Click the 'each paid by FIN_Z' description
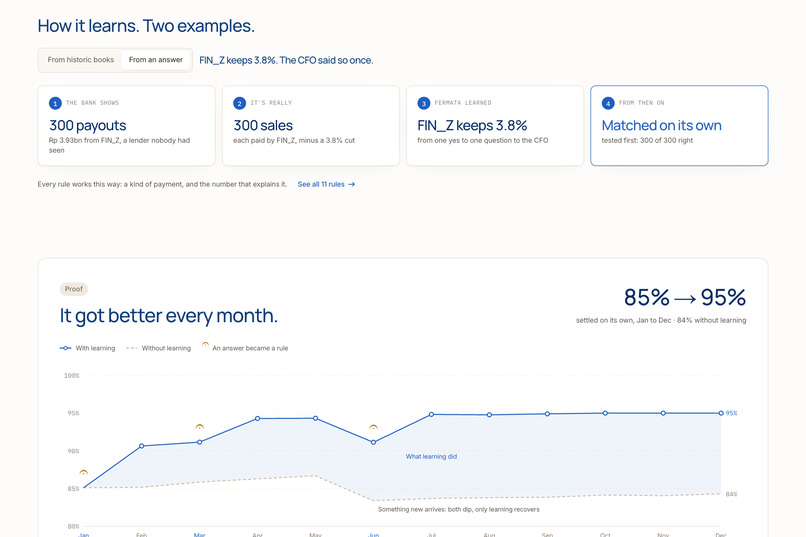The height and width of the screenshot is (537, 806). (294, 141)
